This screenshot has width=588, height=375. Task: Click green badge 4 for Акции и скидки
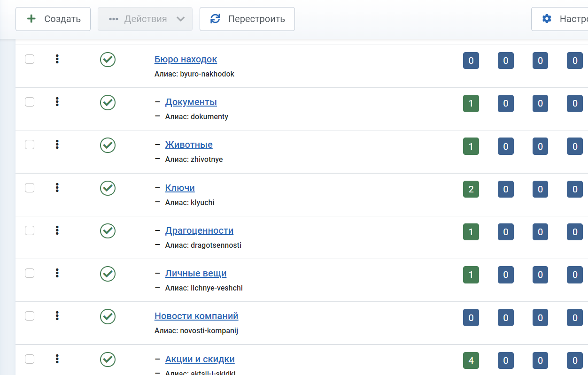471,360
